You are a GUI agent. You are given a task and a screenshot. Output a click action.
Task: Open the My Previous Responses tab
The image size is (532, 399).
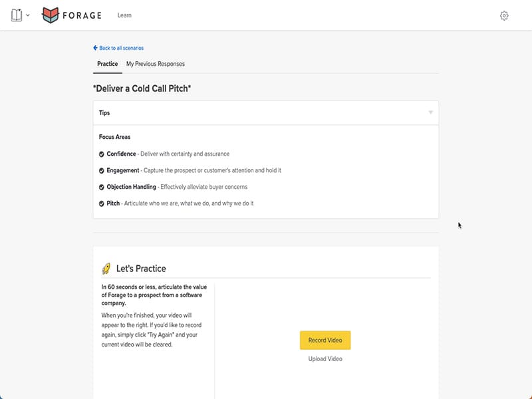[156, 64]
